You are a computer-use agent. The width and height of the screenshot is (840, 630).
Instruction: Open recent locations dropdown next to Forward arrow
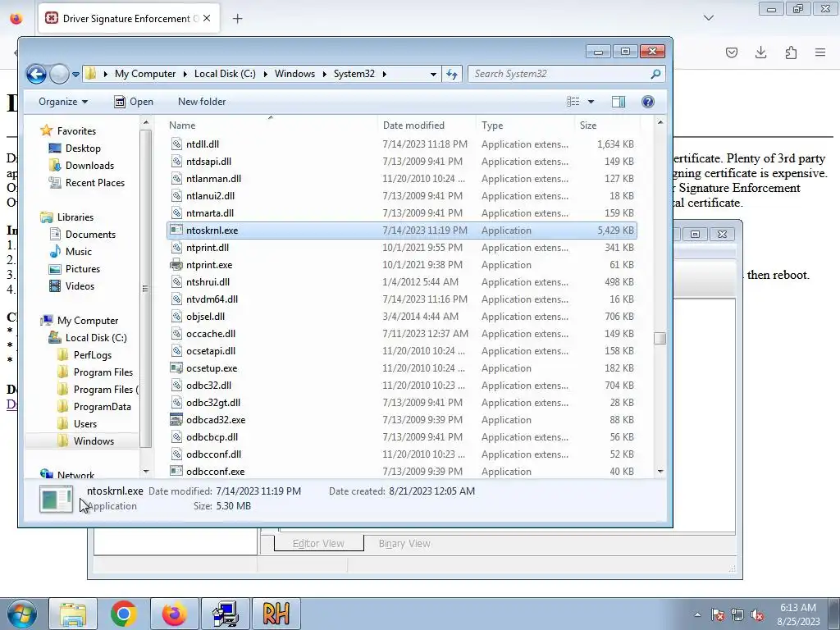pyautogui.click(x=75, y=75)
